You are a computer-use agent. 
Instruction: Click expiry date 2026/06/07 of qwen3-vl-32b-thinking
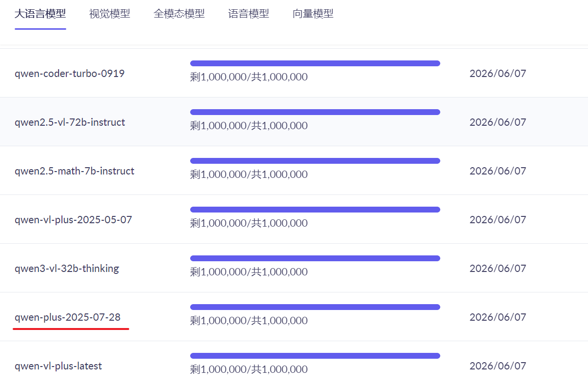click(x=498, y=269)
